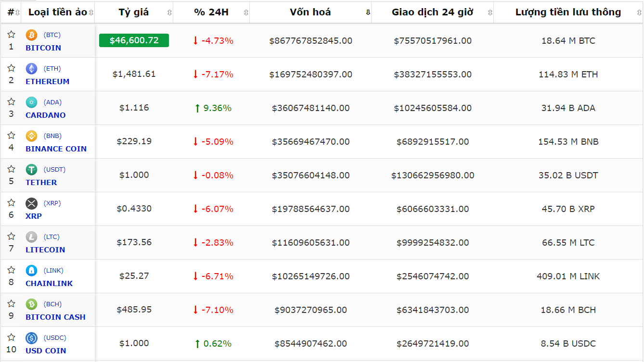Click the (BTC) ticker symbol

pos(52,35)
